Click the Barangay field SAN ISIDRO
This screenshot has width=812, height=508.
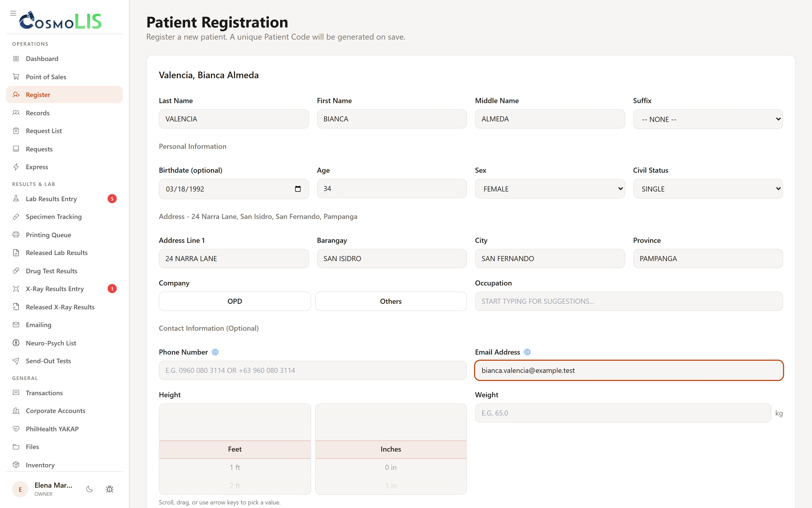(x=392, y=258)
